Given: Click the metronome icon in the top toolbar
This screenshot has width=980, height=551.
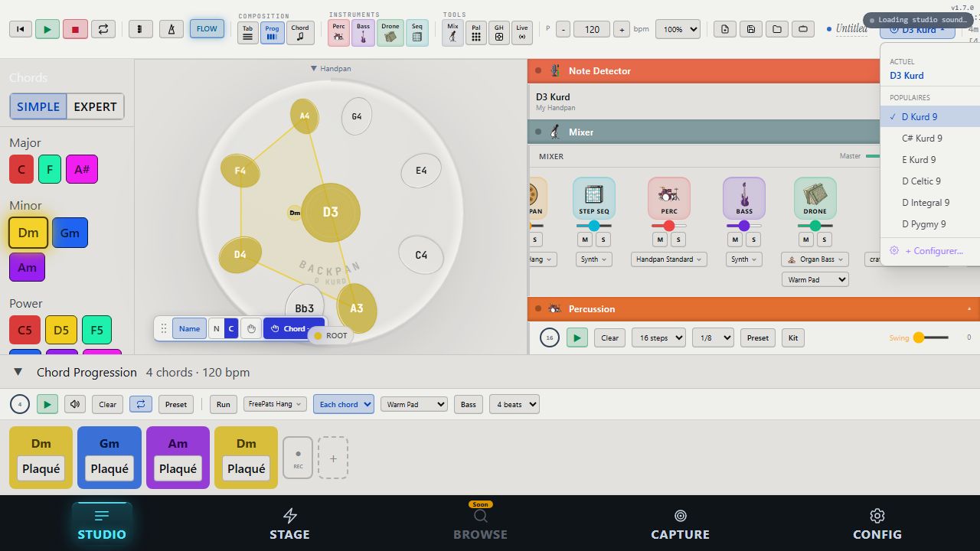Looking at the screenshot, I should [171, 29].
